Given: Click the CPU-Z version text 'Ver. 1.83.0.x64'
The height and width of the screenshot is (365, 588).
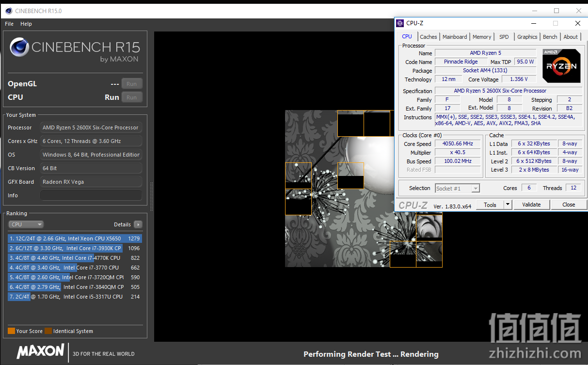Looking at the screenshot, I should 452,206.
